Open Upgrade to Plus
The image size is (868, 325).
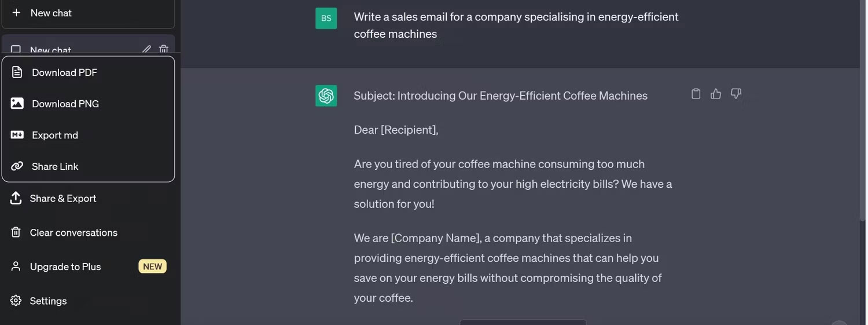[65, 266]
